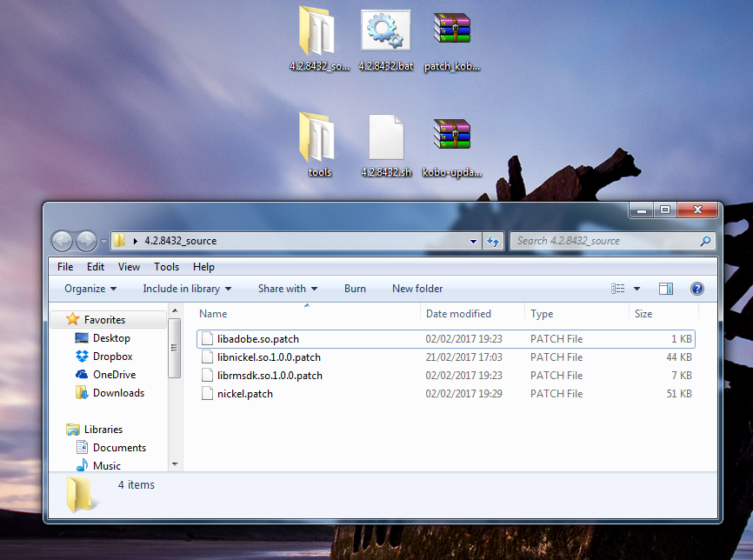Open the Tools menu
753x560 pixels.
pyautogui.click(x=166, y=267)
